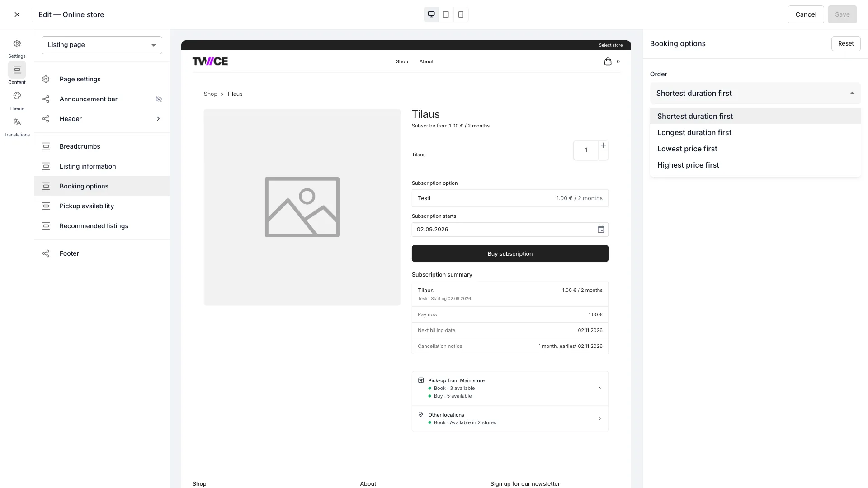The width and height of the screenshot is (868, 488).
Task: Click Shop link in preview header
Action: tap(402, 61)
